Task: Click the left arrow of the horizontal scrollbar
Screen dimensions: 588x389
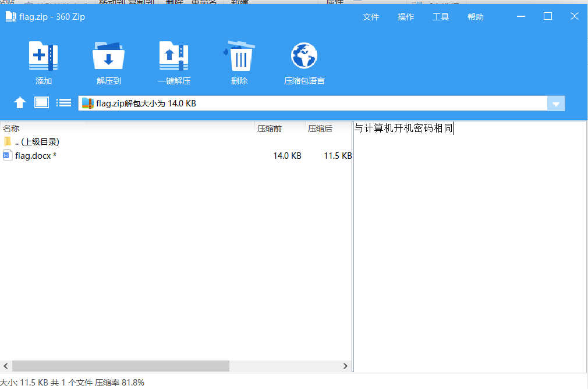Action: pyautogui.click(x=6, y=366)
